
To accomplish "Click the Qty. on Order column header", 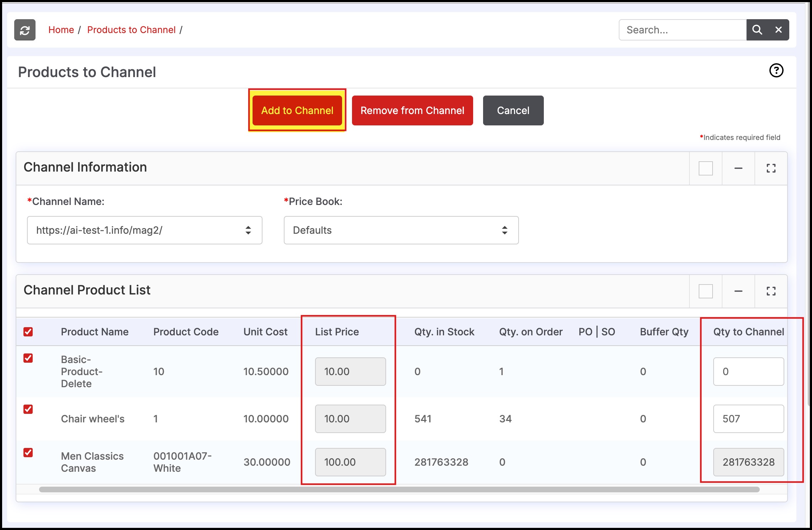I will coord(531,332).
